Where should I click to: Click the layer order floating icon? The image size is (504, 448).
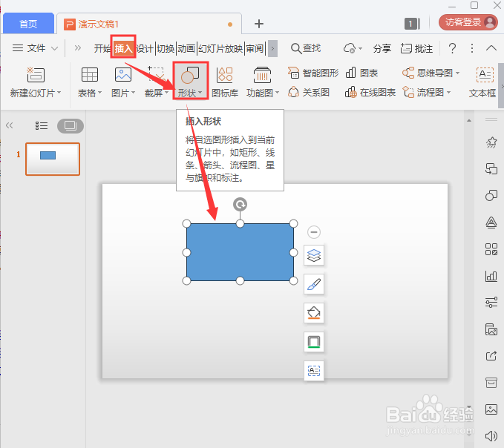[314, 255]
